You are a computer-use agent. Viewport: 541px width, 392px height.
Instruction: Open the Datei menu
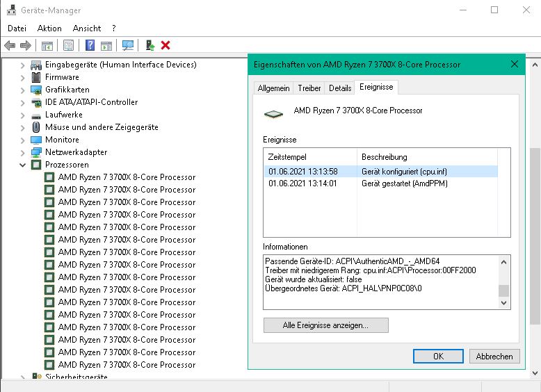17,28
